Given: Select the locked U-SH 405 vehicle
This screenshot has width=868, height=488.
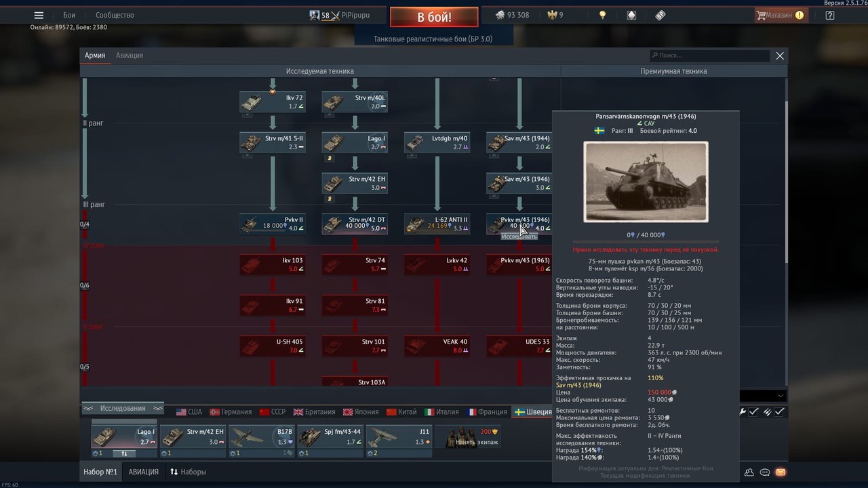Looking at the screenshot, I should (x=273, y=346).
